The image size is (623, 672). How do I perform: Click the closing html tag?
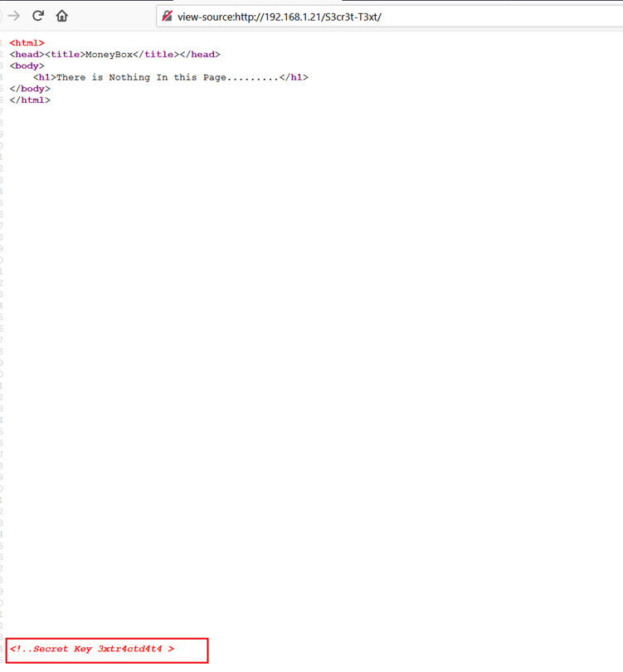click(x=30, y=100)
